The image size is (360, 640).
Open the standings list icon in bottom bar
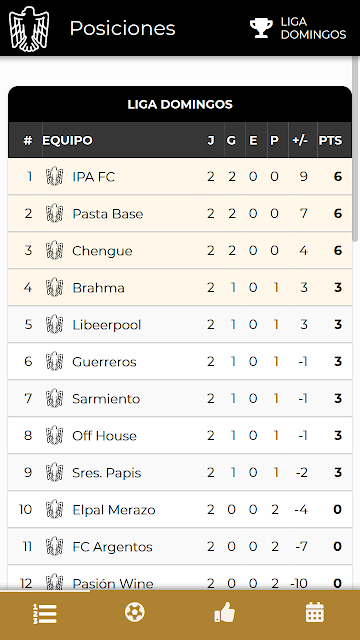(x=44, y=613)
